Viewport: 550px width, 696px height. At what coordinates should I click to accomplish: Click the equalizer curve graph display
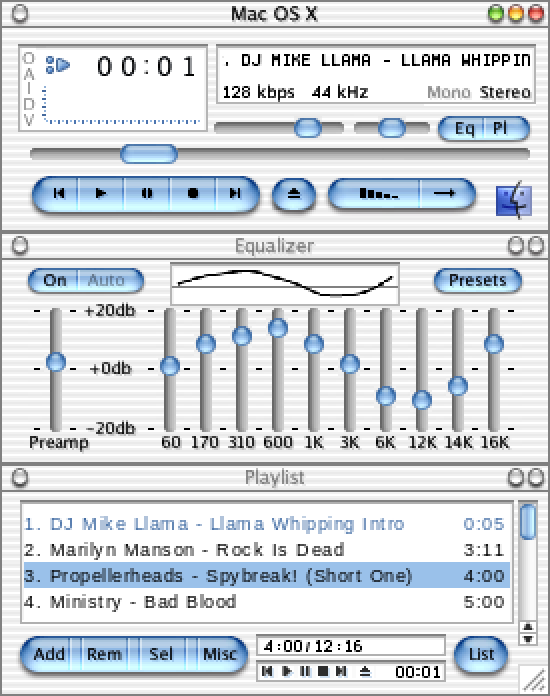tap(285, 284)
